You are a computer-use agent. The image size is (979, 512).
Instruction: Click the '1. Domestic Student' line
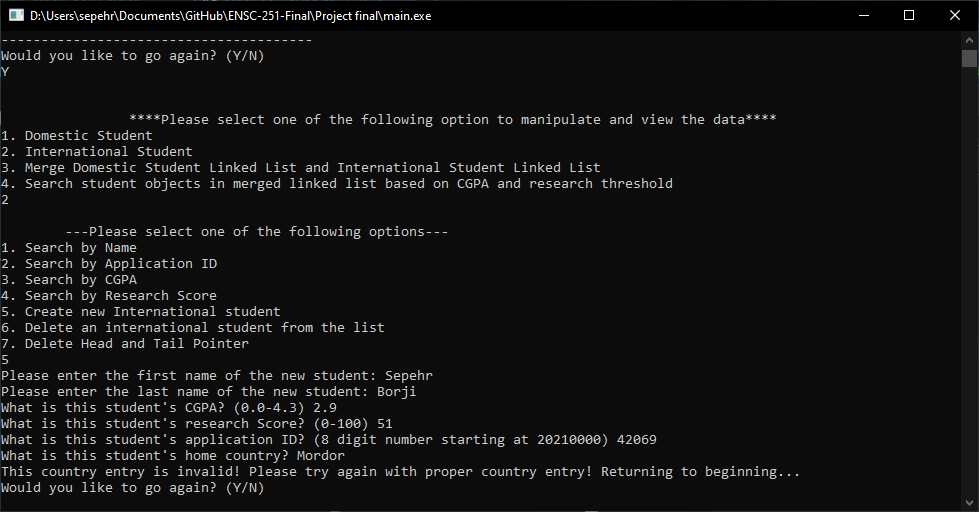tap(76, 135)
